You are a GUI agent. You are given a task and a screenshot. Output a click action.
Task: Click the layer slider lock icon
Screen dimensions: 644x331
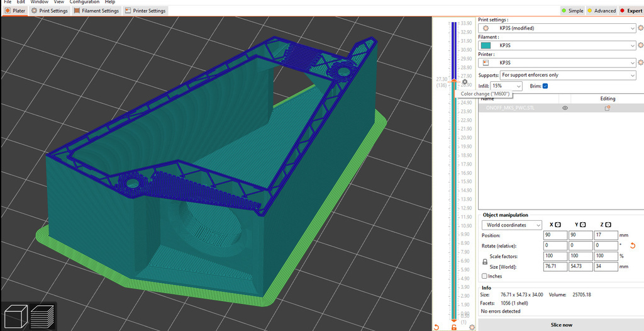coord(454,327)
